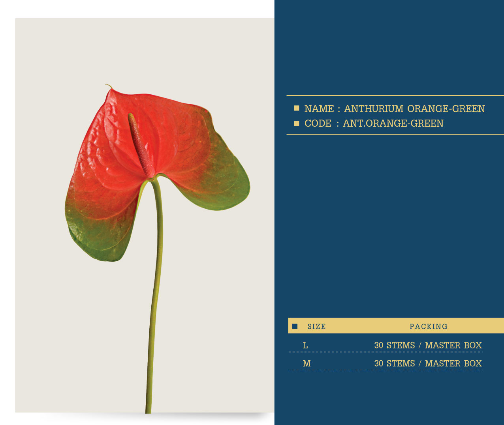
Task: Click the ANT.ORANGE-GREEN code text
Action: pyautogui.click(x=393, y=123)
